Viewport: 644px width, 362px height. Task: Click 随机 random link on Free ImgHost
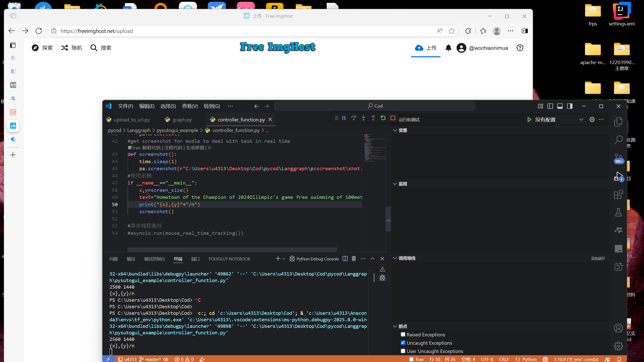[x=72, y=48]
